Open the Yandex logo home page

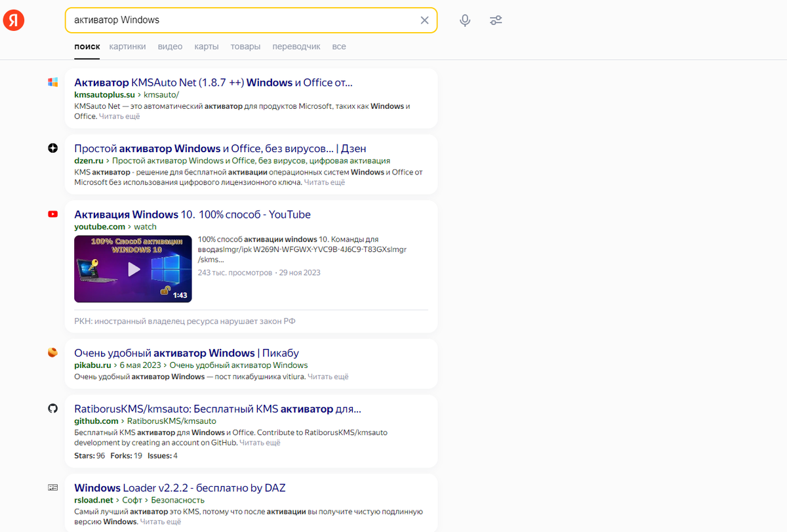click(14, 20)
